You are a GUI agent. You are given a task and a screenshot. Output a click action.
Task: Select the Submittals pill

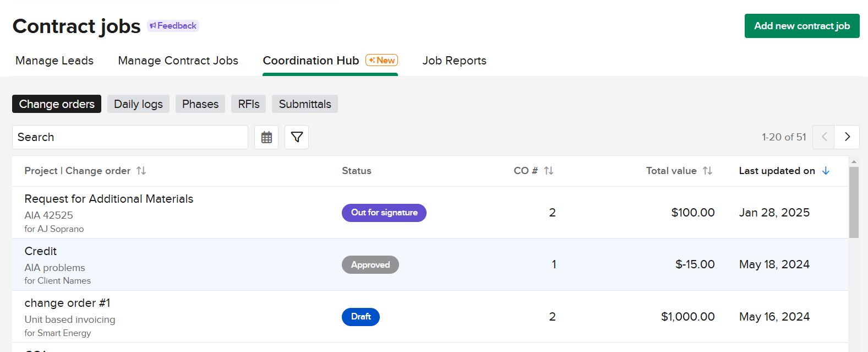point(305,104)
